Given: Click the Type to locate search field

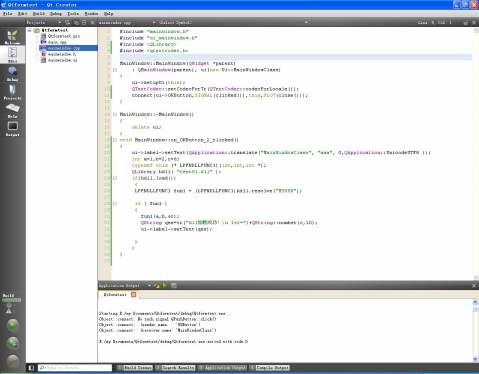Looking at the screenshot, I should (75, 368).
